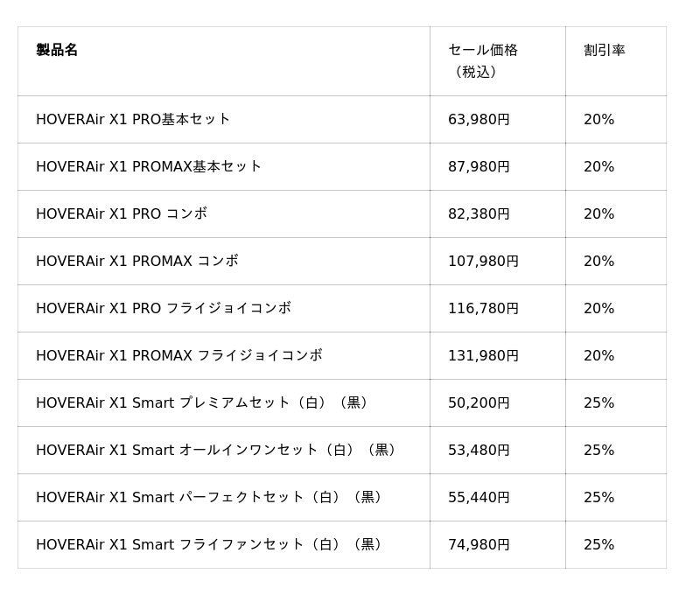Select the HOVERAir X1 PROMAX基本セット product name

point(149,166)
